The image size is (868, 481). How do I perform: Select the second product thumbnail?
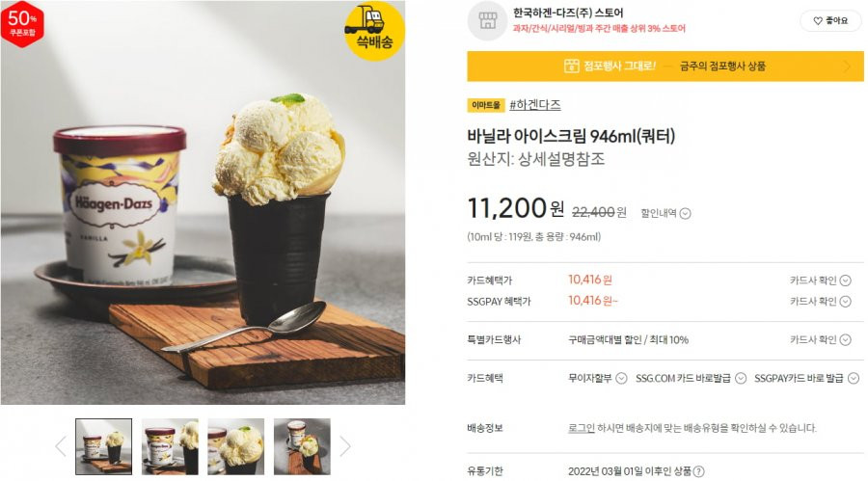click(170, 446)
